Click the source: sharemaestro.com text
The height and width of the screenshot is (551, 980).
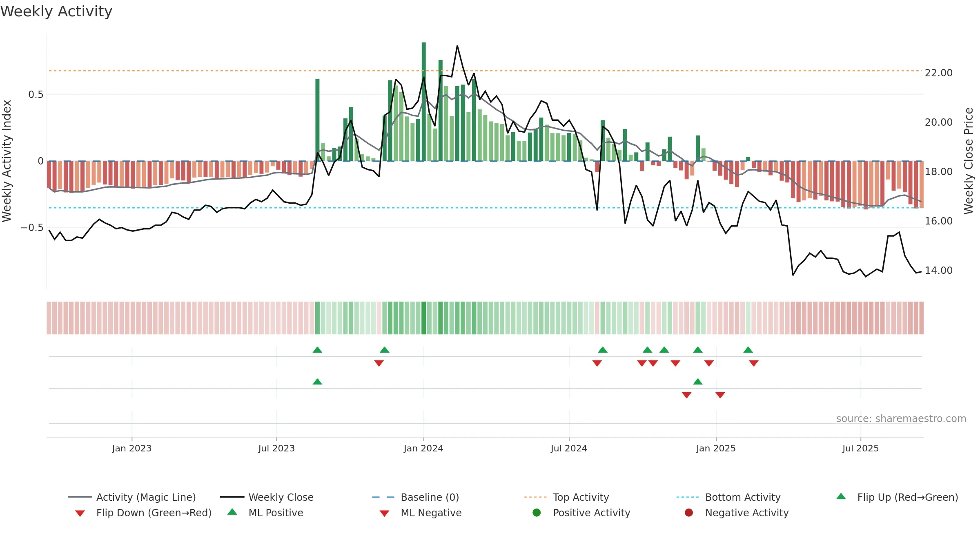coord(901,418)
